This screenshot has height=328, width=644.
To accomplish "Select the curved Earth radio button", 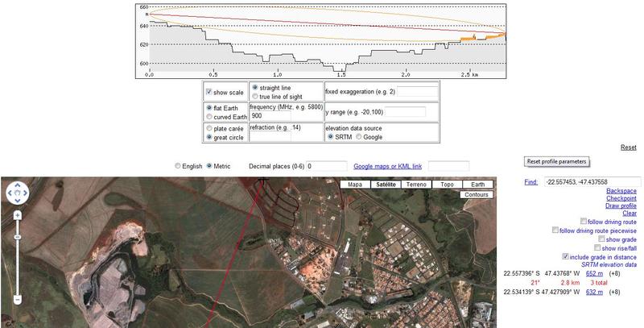I will point(209,117).
